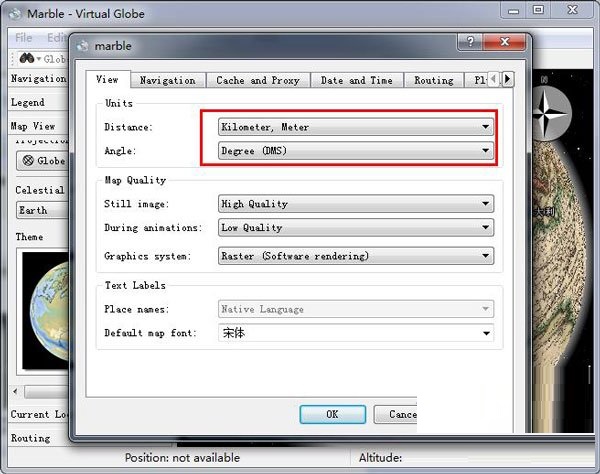Open the Still image quality dropdown
600x474 pixels.
tap(356, 204)
